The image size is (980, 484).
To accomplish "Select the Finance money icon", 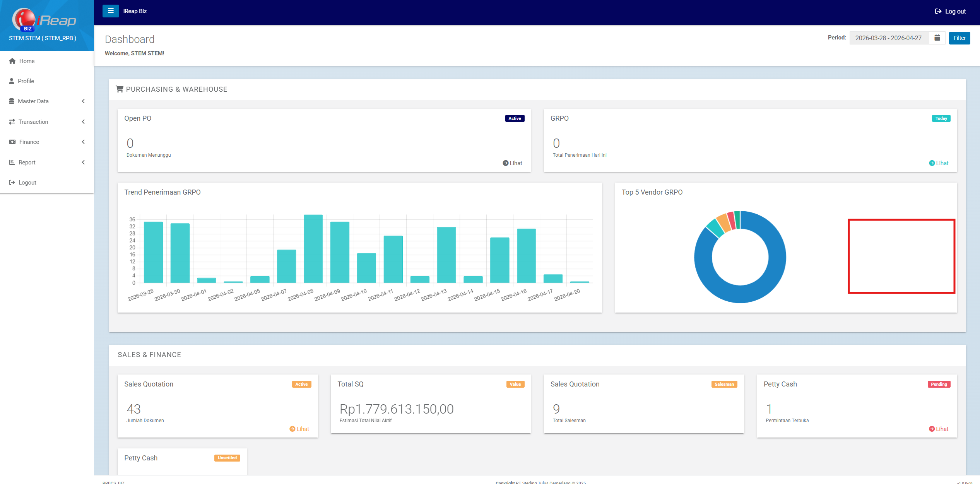I will pyautogui.click(x=12, y=142).
